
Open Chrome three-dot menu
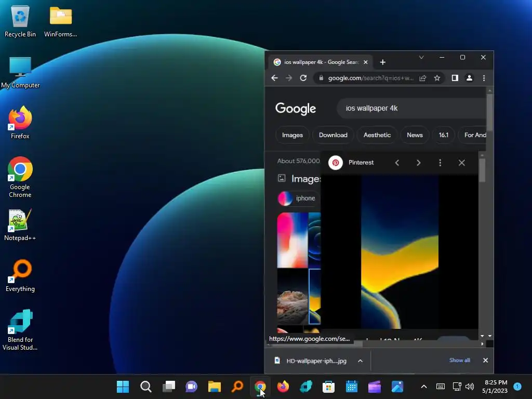pyautogui.click(x=484, y=78)
